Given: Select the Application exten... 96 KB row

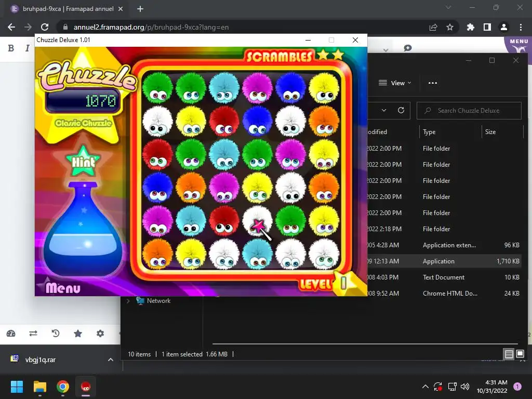Looking at the screenshot, I should pyautogui.click(x=445, y=245).
